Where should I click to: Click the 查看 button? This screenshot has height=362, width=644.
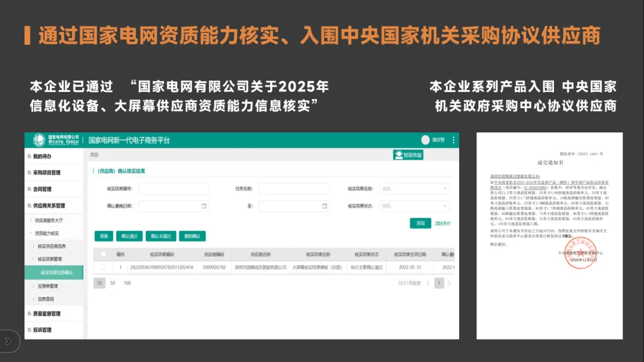[x=104, y=236]
